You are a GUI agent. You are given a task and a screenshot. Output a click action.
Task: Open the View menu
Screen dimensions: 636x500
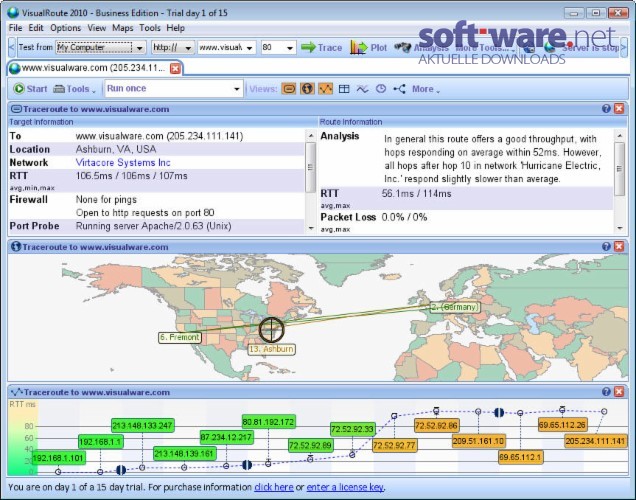coord(97,28)
